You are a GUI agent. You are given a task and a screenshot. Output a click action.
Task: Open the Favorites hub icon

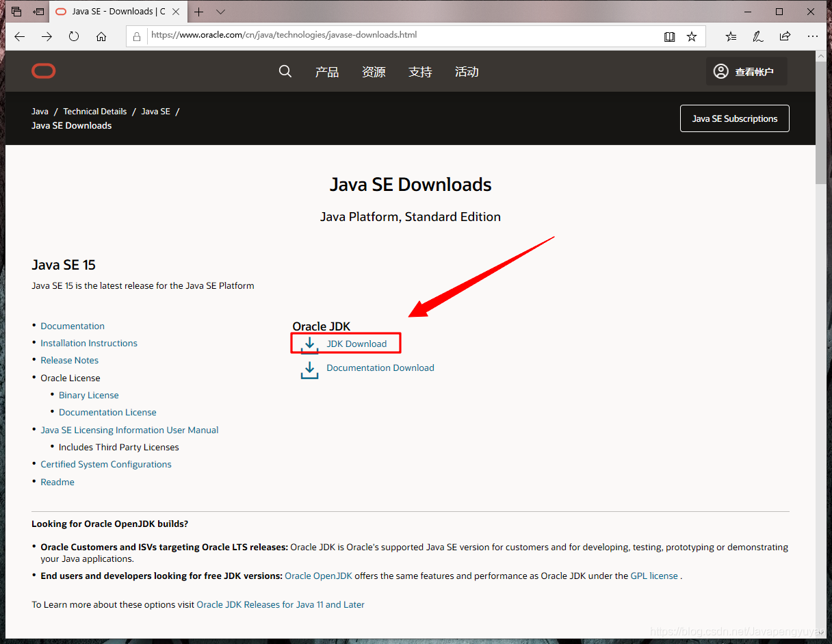tap(731, 36)
